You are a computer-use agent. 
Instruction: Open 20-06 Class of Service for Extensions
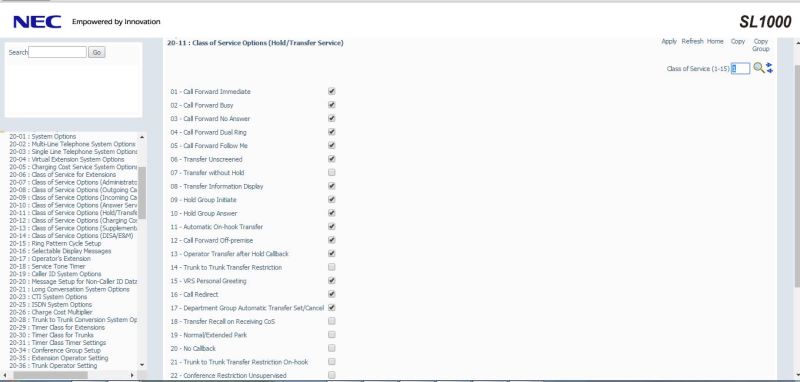tap(63, 174)
